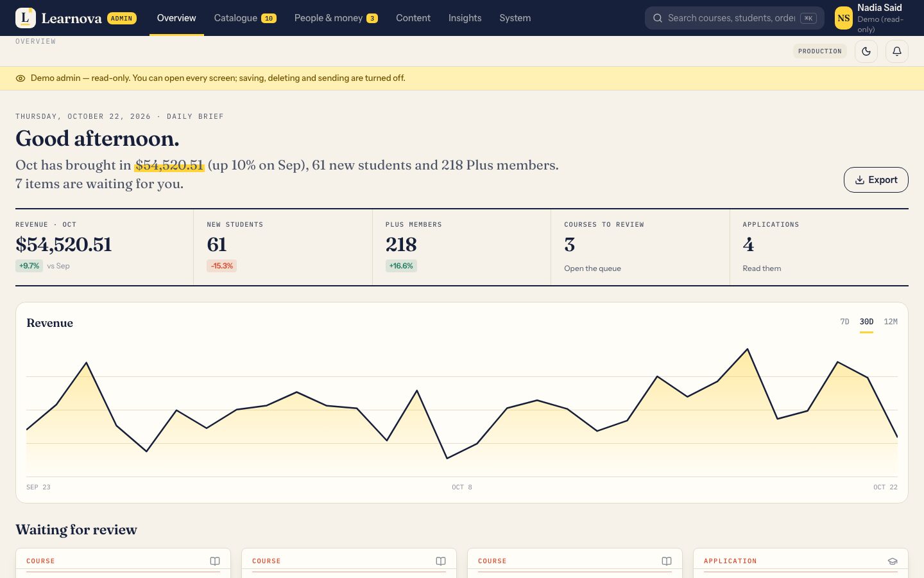This screenshot has width=924, height=578.
Task: Switch the revenue chart to 12M
Action: point(891,322)
